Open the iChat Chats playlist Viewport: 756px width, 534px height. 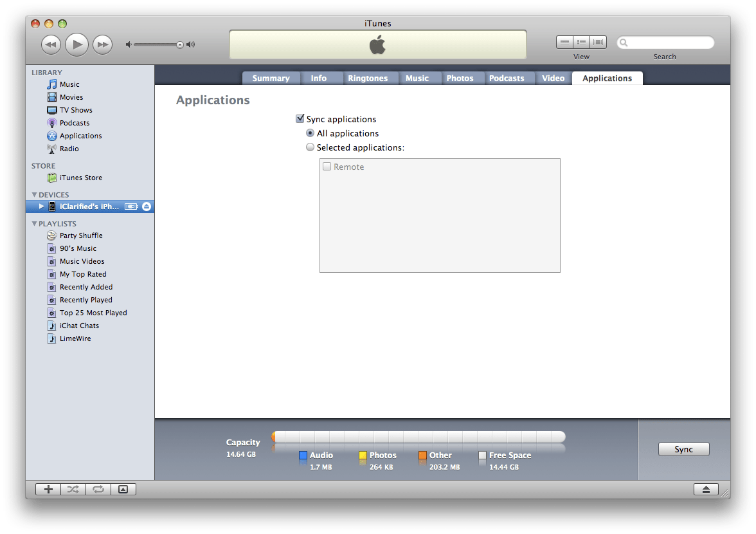click(79, 326)
